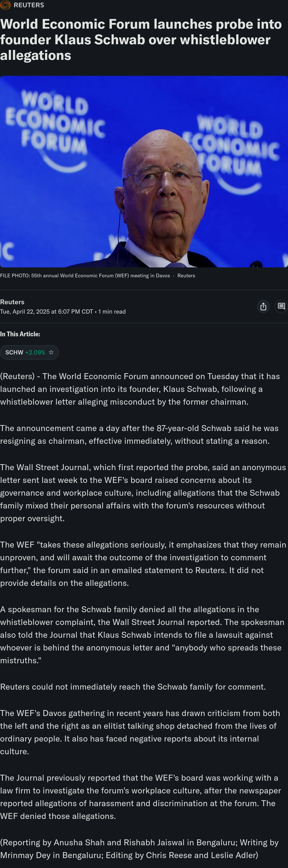Click the April 22, 2025 publish date
Viewport: 288px width, 868px height.
(x=46, y=312)
